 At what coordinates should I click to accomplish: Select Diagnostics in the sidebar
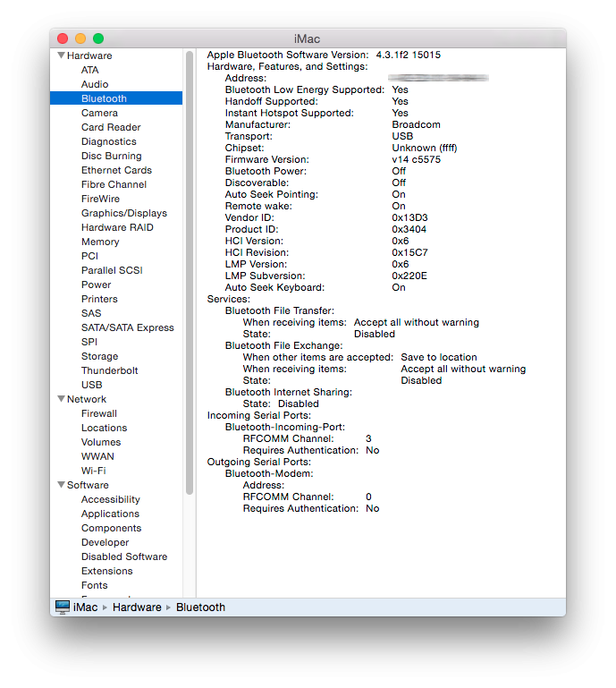[109, 141]
